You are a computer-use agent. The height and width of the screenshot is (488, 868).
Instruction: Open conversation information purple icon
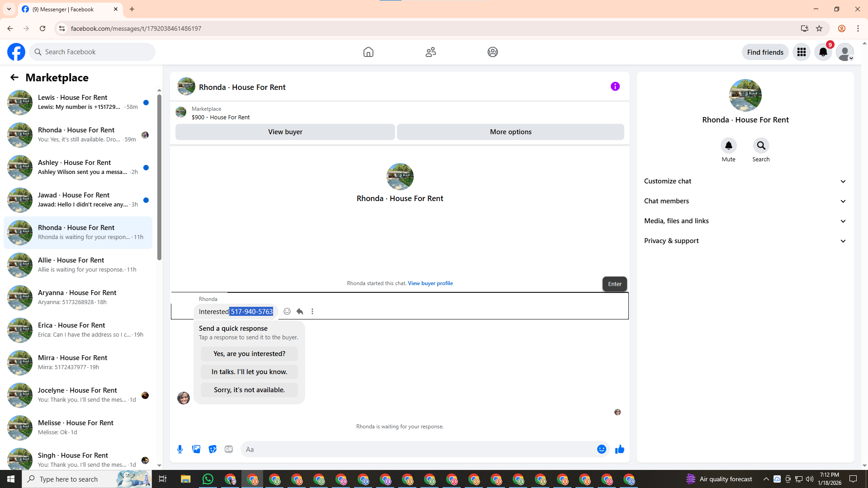(x=615, y=86)
